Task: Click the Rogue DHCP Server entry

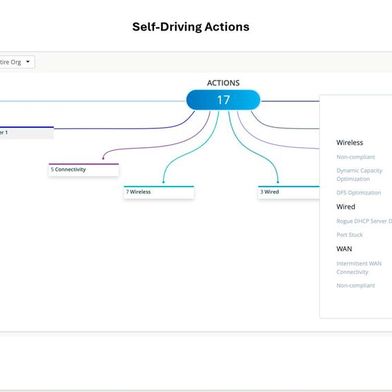Action: point(364,221)
